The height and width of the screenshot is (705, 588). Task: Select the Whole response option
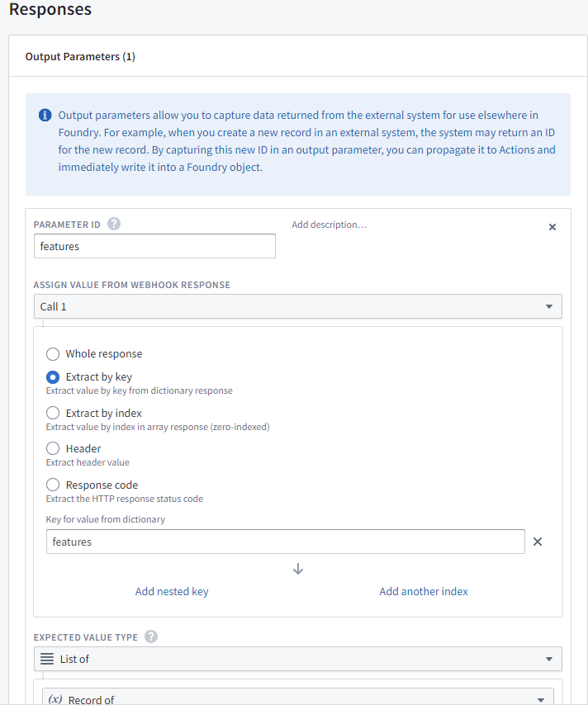point(53,354)
